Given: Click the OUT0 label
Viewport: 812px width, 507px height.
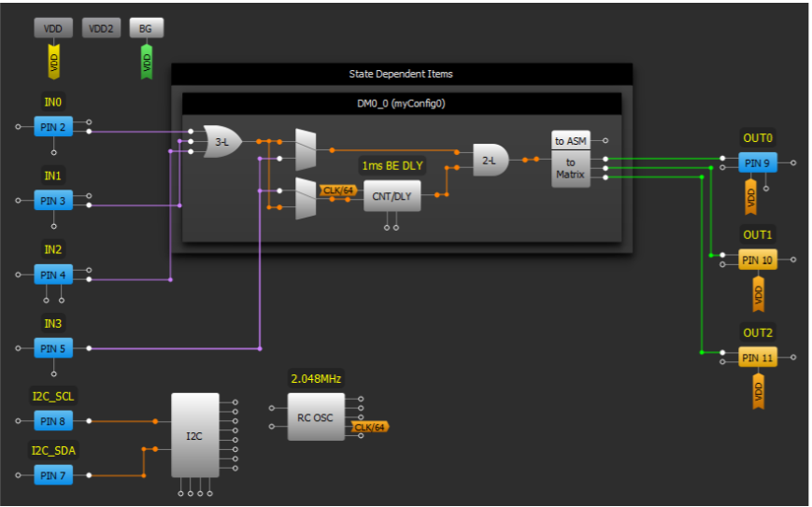Looking at the screenshot, I should (757, 138).
